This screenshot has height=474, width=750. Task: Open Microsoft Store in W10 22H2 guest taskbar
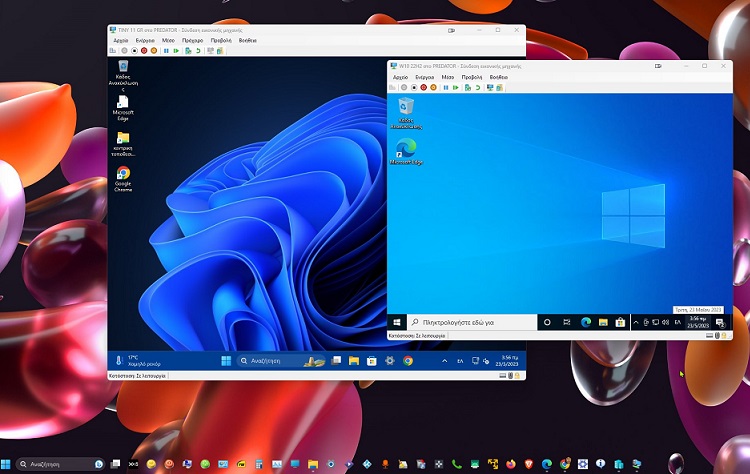click(620, 322)
